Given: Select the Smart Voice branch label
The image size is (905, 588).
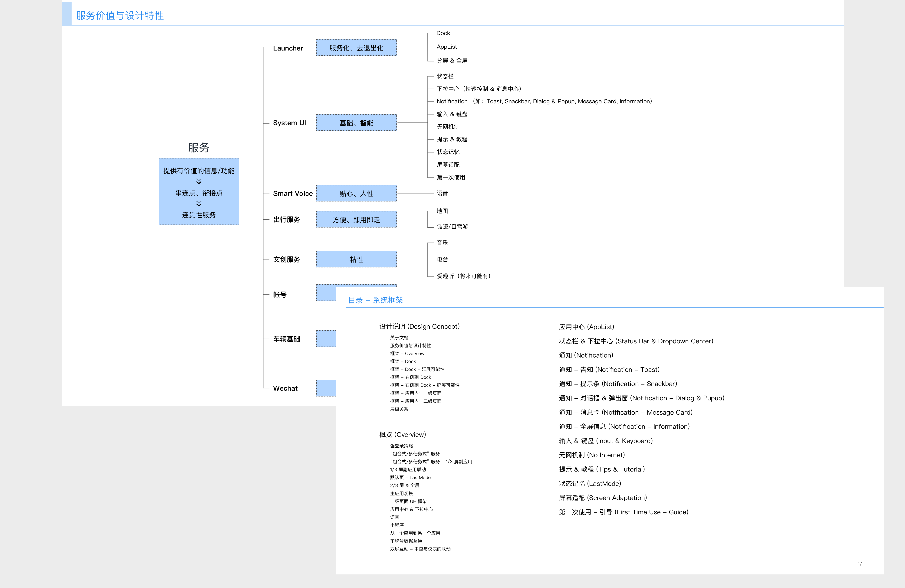Looking at the screenshot, I should point(293,194).
